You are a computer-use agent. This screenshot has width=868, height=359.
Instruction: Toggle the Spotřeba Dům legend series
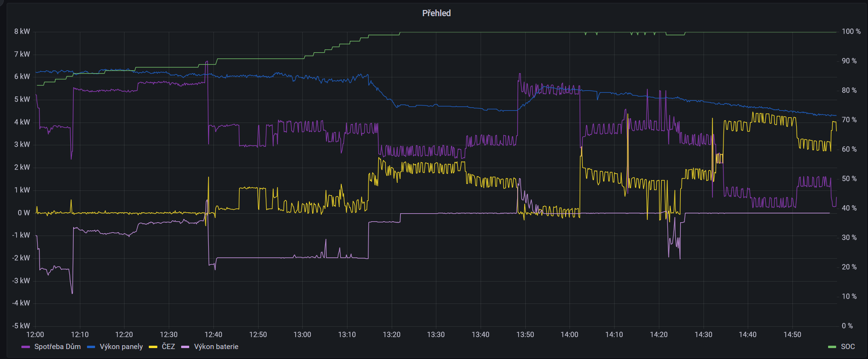click(57, 347)
